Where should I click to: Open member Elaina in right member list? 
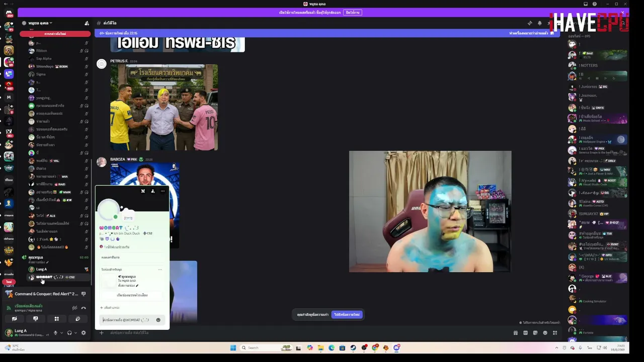tap(598, 203)
